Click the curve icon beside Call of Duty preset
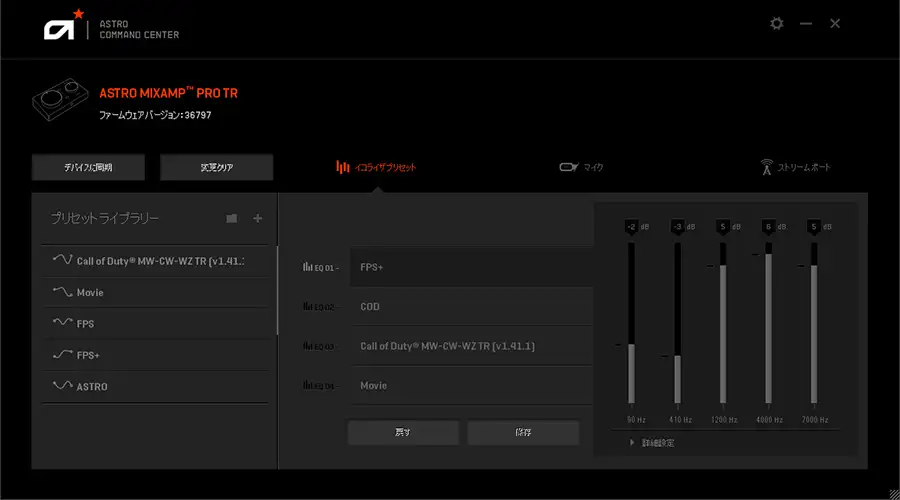Image resolution: width=900 pixels, height=500 pixels. (x=63, y=259)
